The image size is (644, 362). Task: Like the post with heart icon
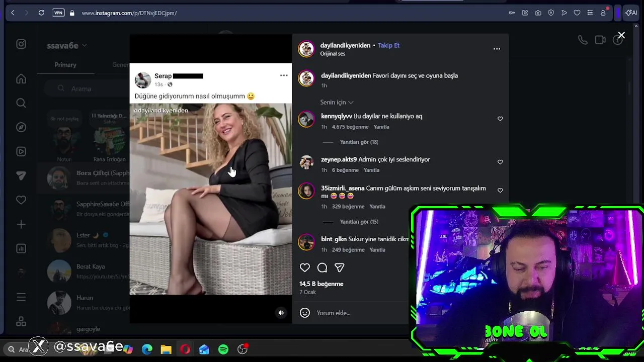pos(305,267)
